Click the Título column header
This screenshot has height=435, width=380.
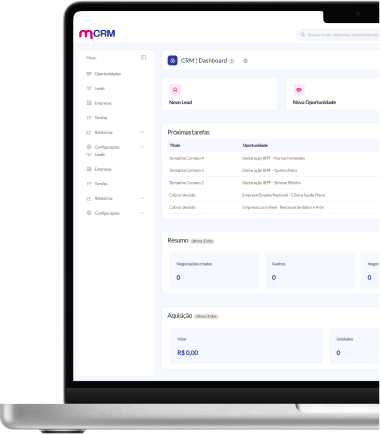pyautogui.click(x=175, y=145)
